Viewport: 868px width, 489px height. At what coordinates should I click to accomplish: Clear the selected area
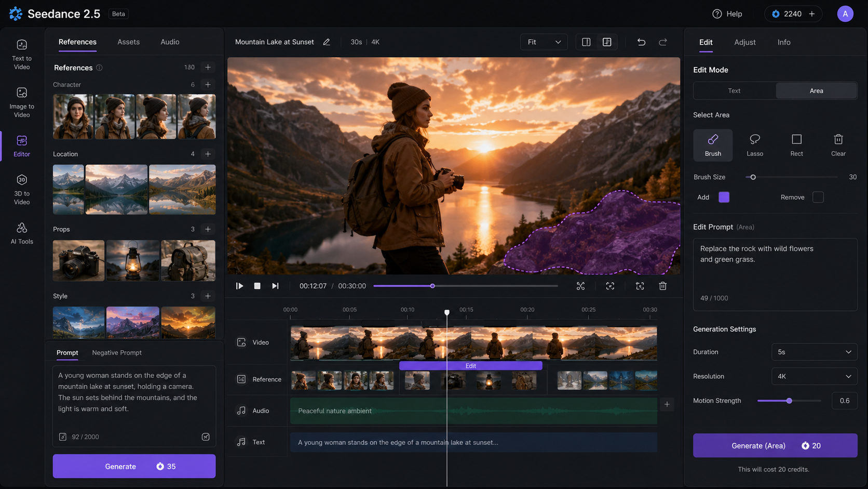[x=838, y=145]
